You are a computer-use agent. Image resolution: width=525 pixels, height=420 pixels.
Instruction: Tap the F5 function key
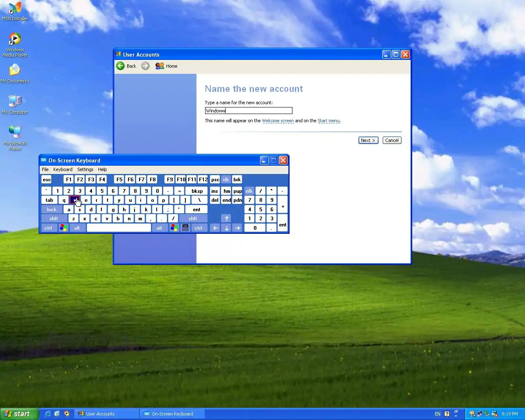pos(119,180)
